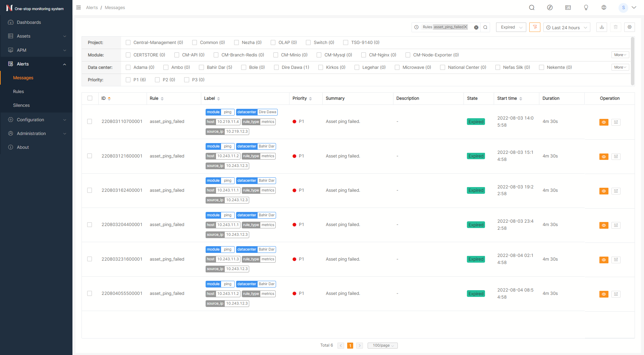
Task: Check the Bahir Dar (5) data center box
Action: pos(202,68)
